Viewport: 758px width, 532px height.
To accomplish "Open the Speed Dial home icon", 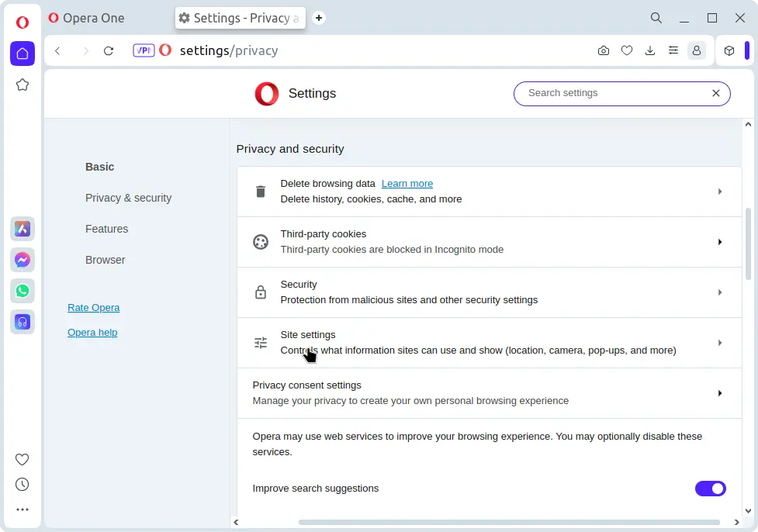I will click(x=22, y=54).
